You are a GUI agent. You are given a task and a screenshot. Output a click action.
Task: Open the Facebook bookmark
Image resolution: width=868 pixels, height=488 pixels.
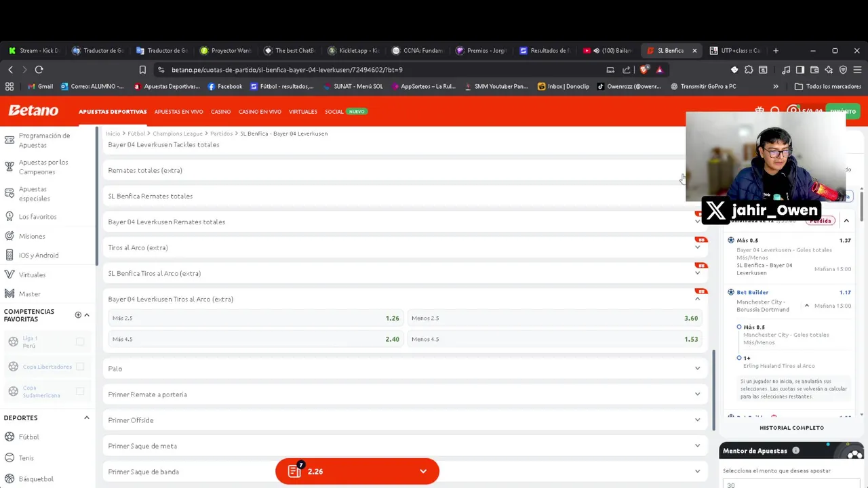click(225, 86)
